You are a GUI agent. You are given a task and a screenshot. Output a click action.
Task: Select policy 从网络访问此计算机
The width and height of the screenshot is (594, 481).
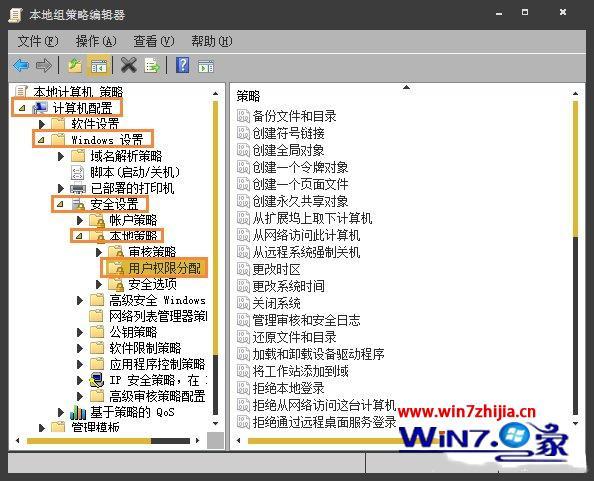306,235
